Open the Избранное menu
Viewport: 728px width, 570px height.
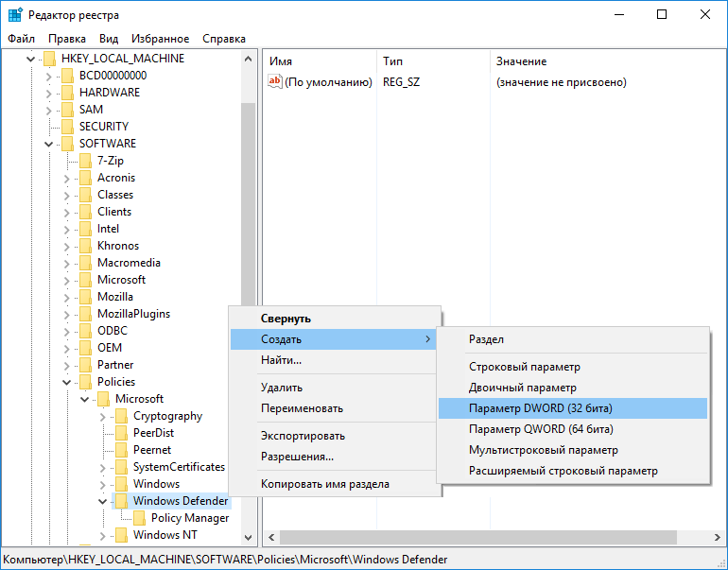coord(161,39)
